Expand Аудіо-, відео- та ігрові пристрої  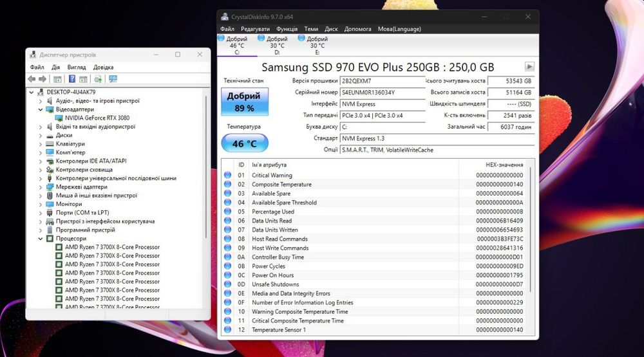[x=40, y=101]
